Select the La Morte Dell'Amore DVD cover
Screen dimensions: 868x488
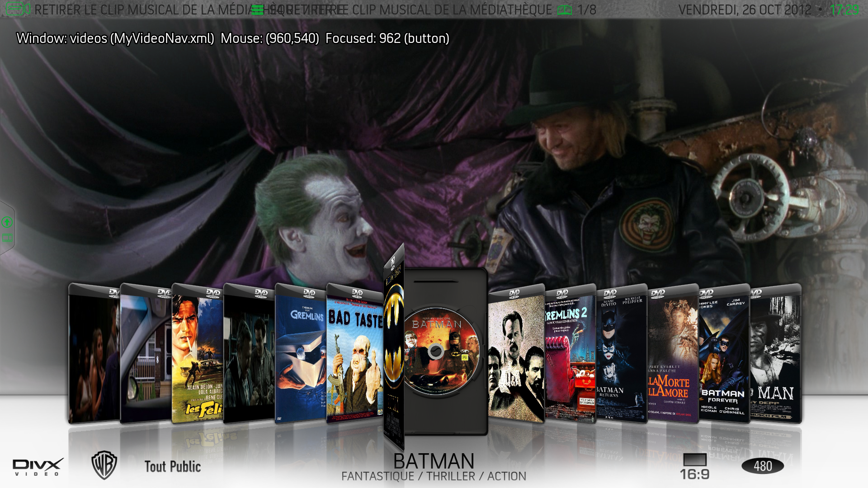673,353
